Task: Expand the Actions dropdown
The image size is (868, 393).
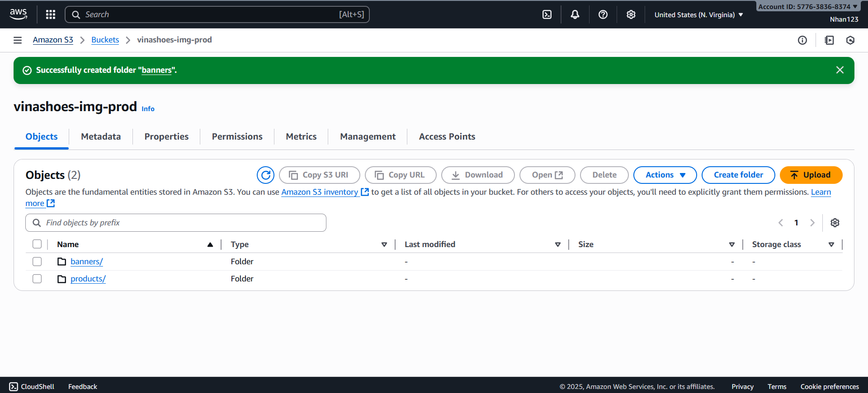Action: [x=665, y=175]
